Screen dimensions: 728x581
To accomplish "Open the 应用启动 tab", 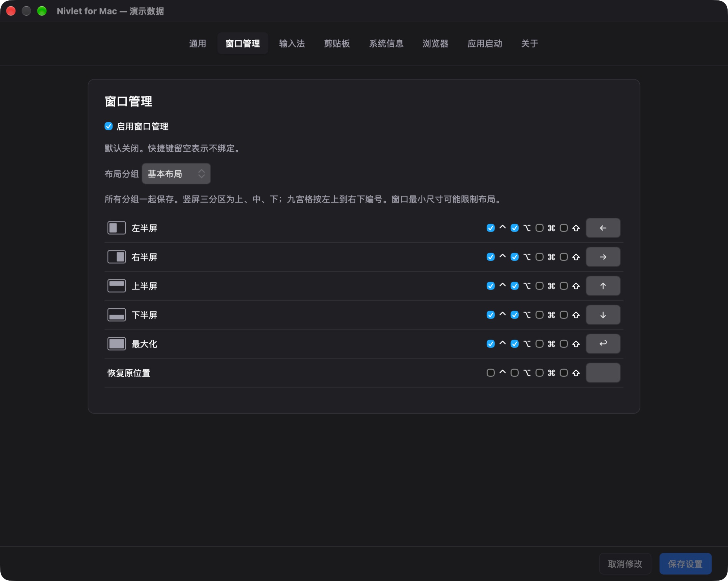I will pyautogui.click(x=485, y=43).
